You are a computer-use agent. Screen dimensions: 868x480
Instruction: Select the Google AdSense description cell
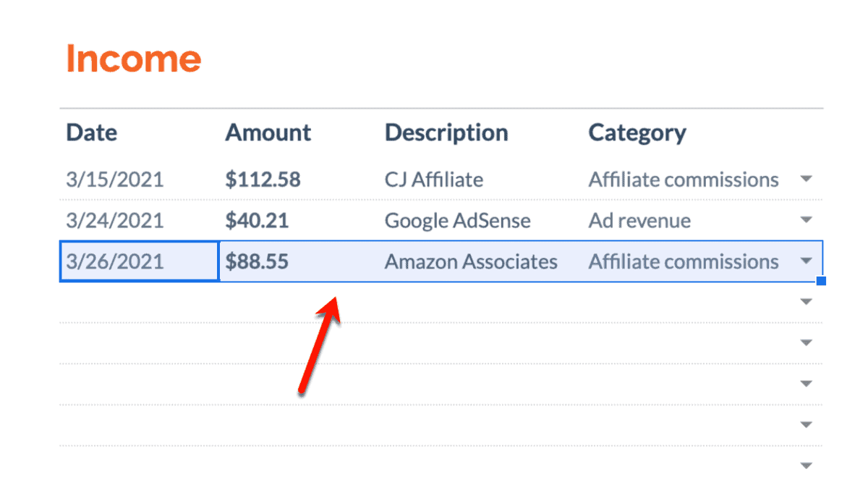pos(480,220)
